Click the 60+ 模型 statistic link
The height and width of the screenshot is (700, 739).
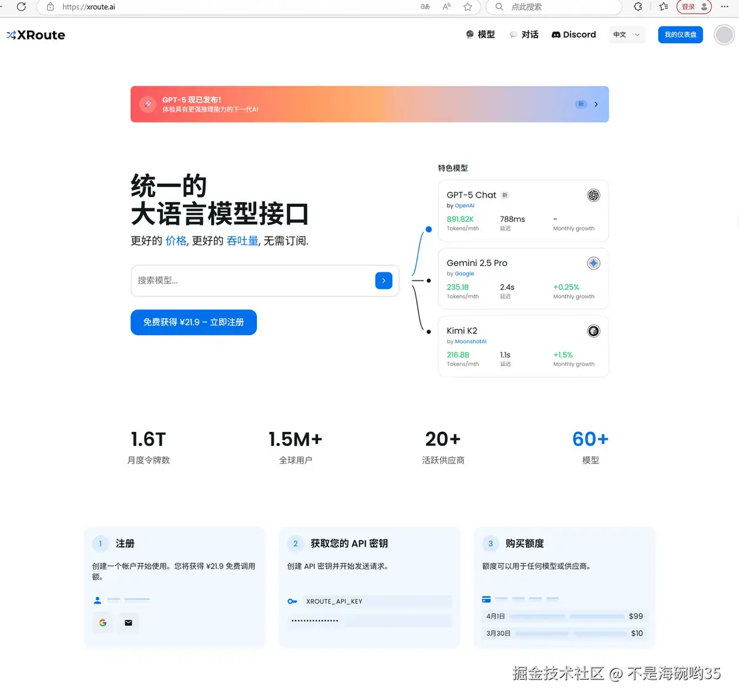pos(590,447)
